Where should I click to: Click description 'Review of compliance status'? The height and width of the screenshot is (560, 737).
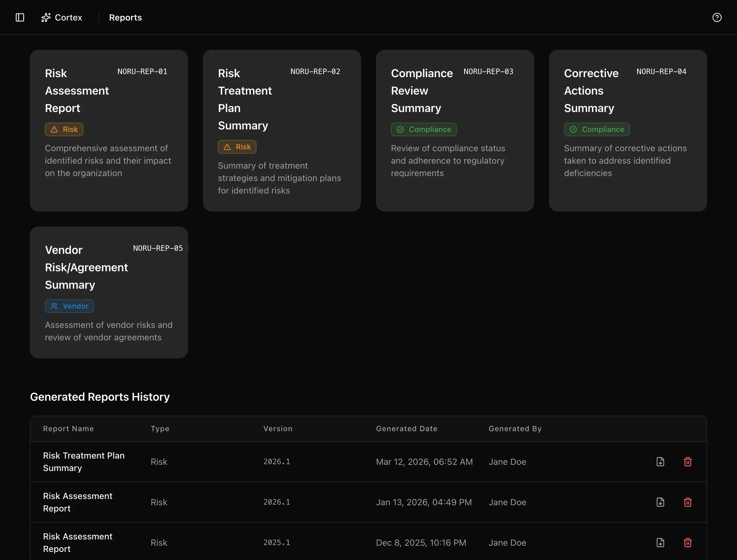(448, 161)
